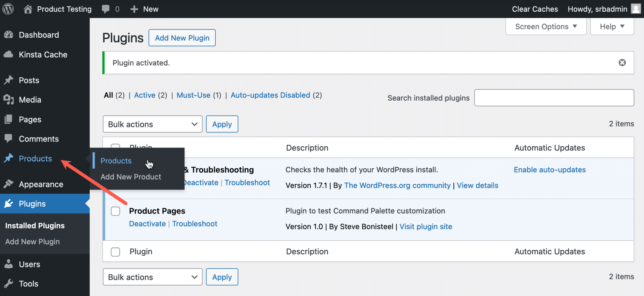This screenshot has width=644, height=296.
Task: Click the Add New Plugin button
Action: 182,38
